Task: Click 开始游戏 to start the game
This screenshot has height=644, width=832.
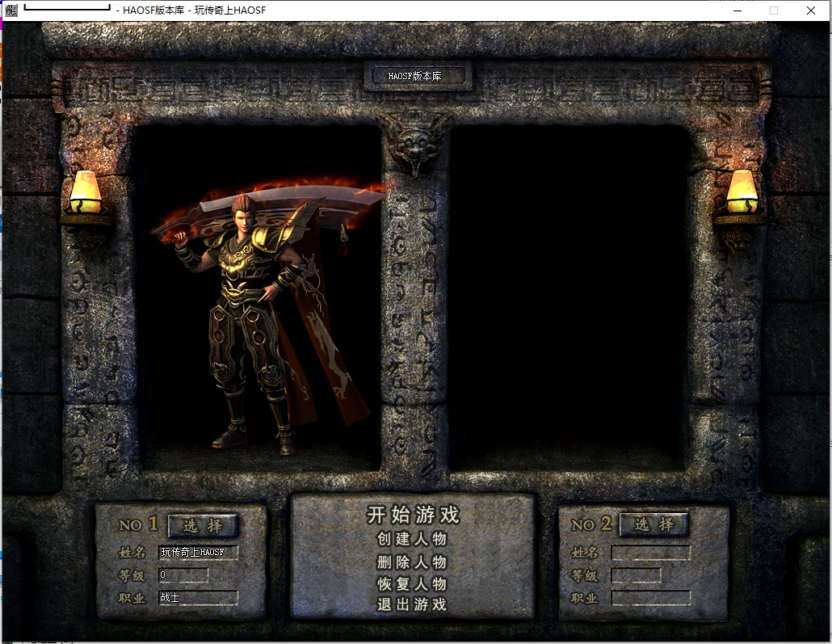Action: (413, 515)
